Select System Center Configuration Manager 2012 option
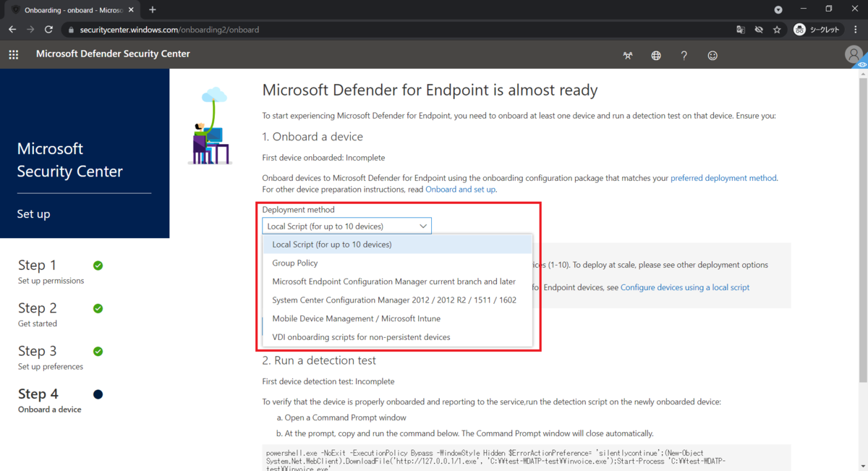The height and width of the screenshot is (471, 868). [x=397, y=300]
